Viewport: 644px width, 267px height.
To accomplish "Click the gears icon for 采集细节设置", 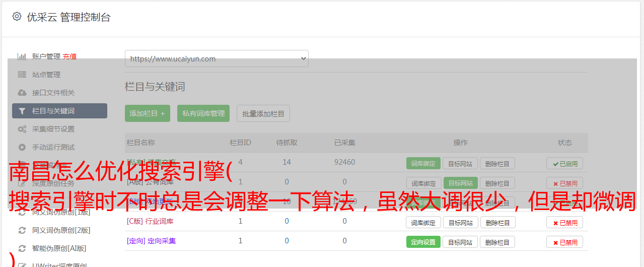I will click(x=22, y=129).
